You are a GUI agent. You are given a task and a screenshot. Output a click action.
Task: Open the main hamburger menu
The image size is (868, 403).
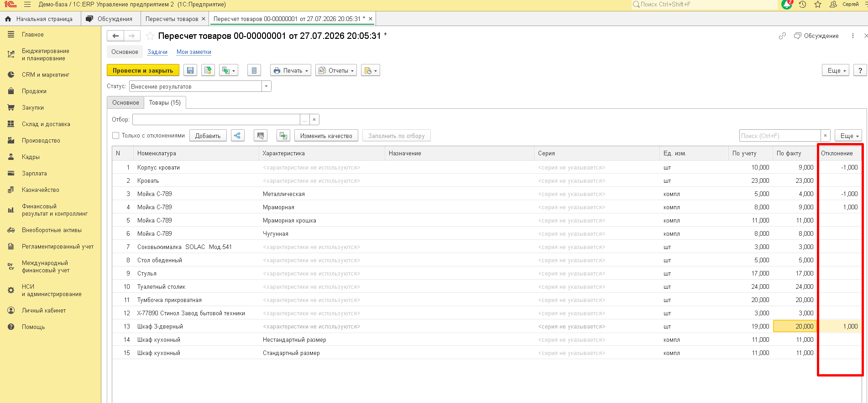(x=27, y=5)
